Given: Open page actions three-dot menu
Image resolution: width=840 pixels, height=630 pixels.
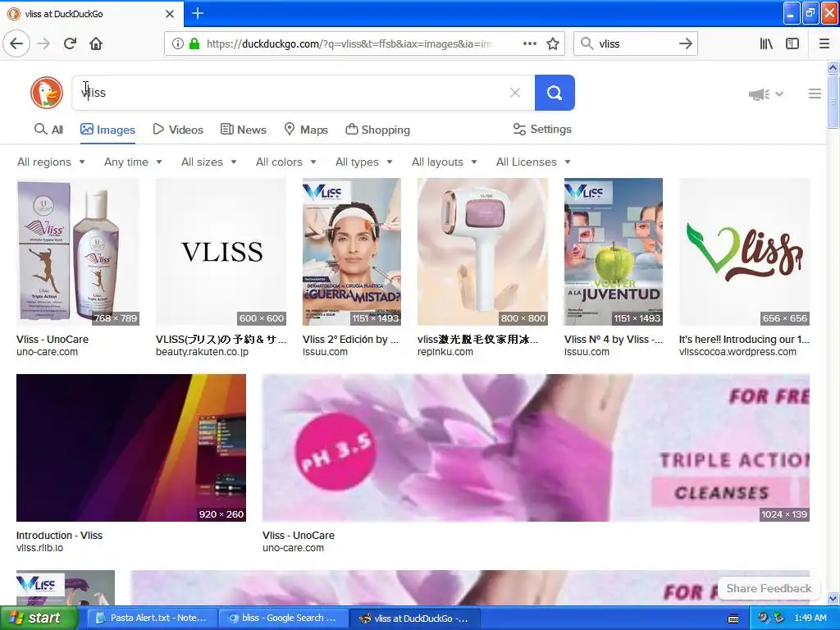Looking at the screenshot, I should point(529,43).
